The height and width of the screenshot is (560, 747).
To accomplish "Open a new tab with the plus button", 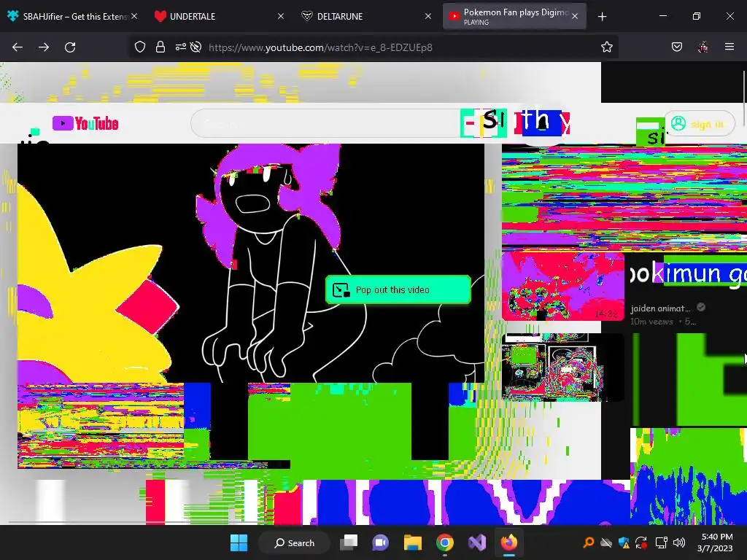I will tap(602, 17).
